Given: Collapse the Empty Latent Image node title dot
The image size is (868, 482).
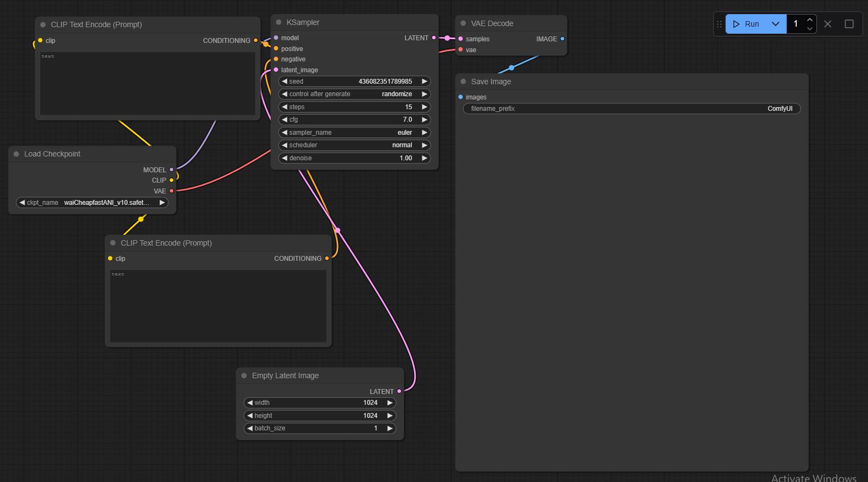Looking at the screenshot, I should click(244, 375).
